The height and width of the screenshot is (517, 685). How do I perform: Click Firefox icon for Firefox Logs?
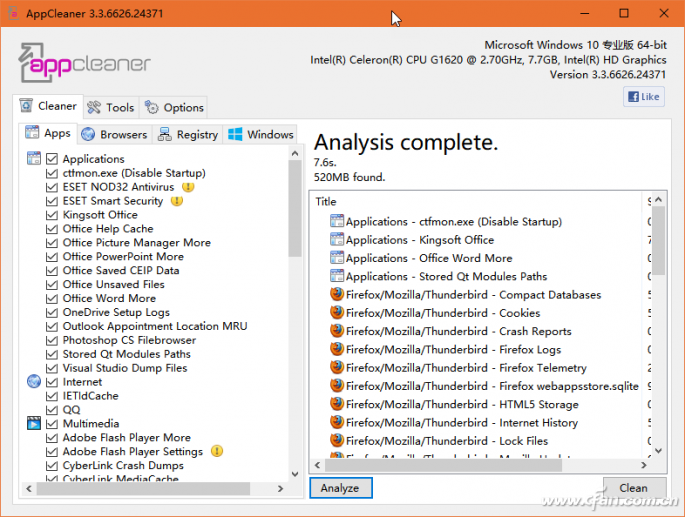(337, 349)
